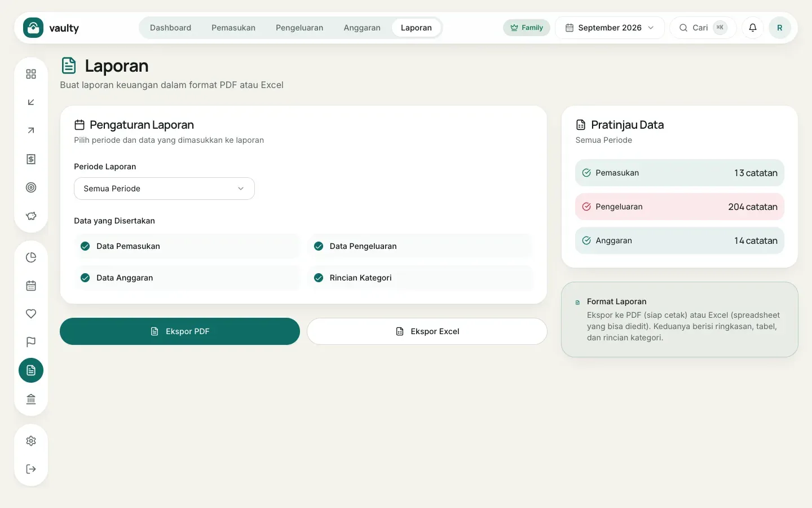Click the crown icon in Family badge
This screenshot has width=812, height=508.
point(514,28)
